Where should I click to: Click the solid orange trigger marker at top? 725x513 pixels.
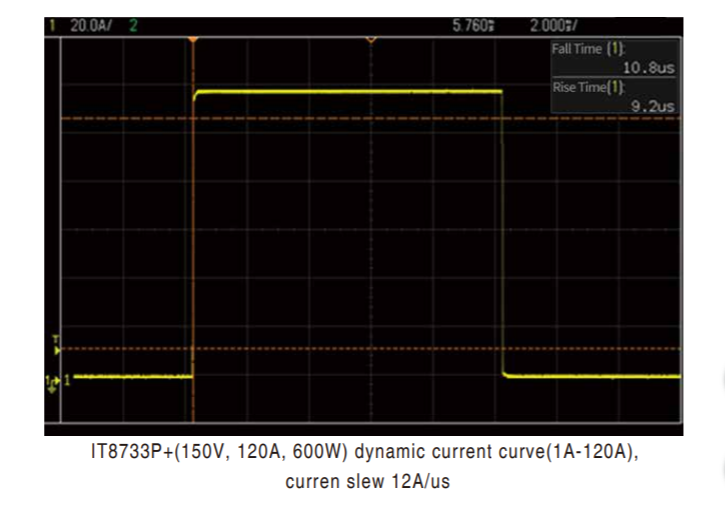pos(193,40)
